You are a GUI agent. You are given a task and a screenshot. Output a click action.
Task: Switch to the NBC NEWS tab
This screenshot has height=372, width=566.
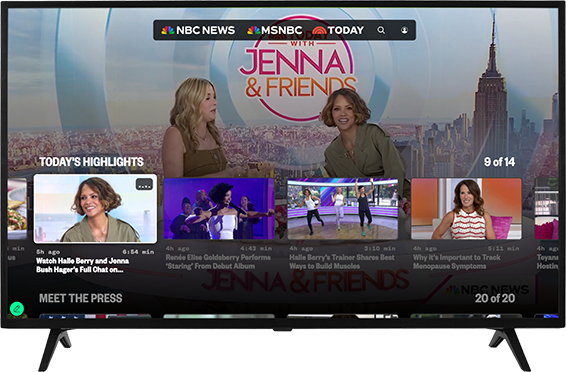tap(198, 30)
